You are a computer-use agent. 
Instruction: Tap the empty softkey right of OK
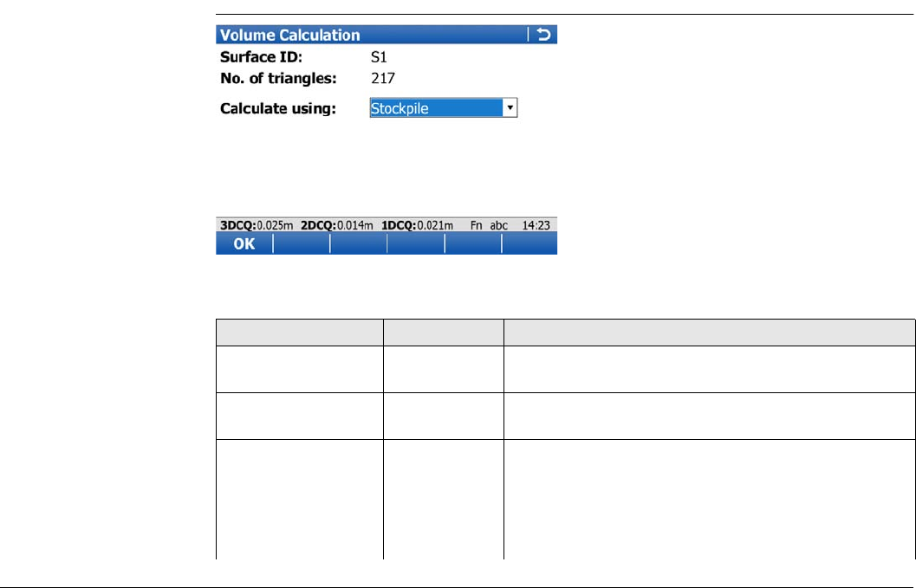(302, 243)
